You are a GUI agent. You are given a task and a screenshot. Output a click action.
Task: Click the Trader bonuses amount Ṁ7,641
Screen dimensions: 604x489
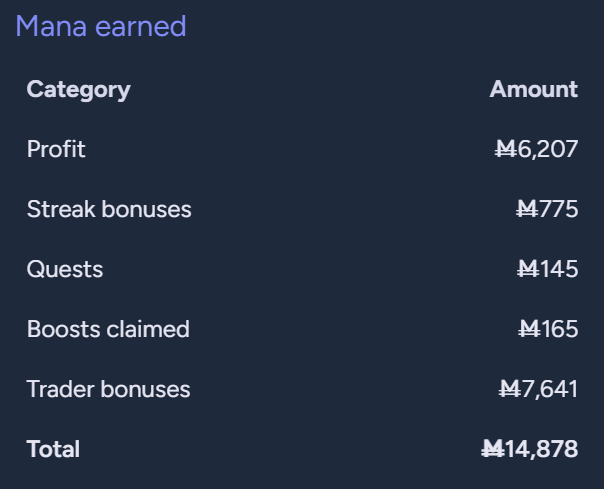(538, 389)
